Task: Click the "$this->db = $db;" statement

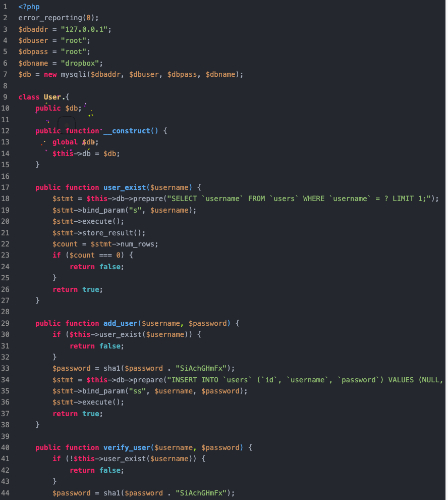Action: (x=86, y=154)
